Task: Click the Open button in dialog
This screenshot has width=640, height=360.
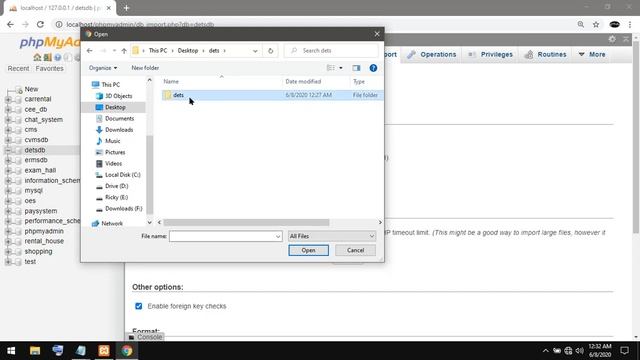Action: [308, 250]
